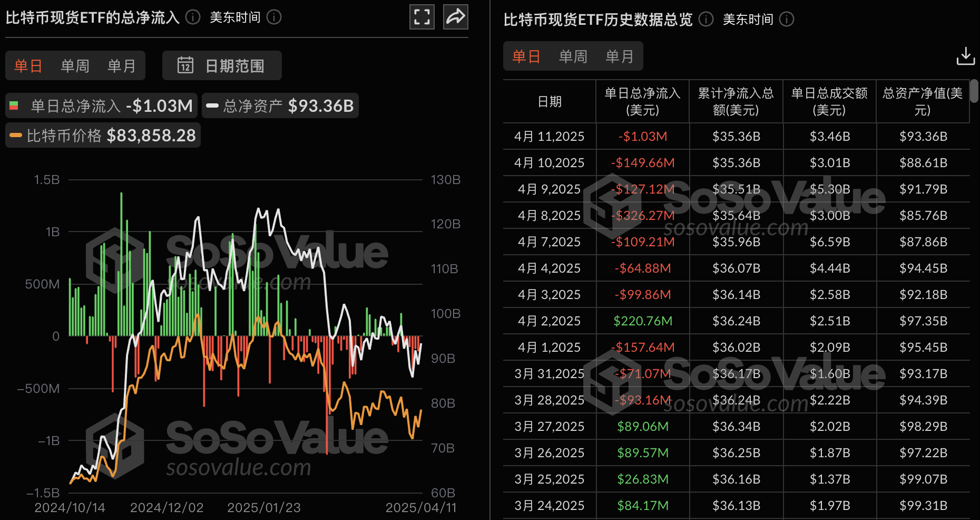Select the $89.06M net inflow cell
Image resolution: width=980 pixels, height=520 pixels.
[x=643, y=427]
